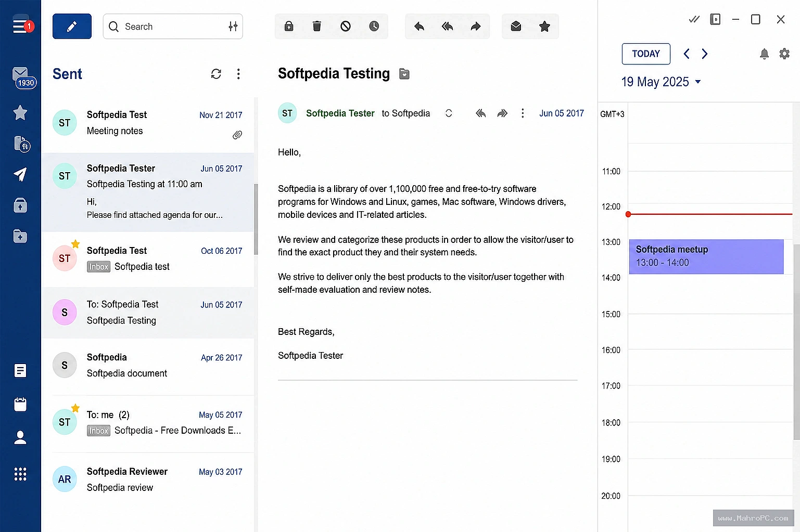Open the inbox with 1930 badge

pos(23,78)
